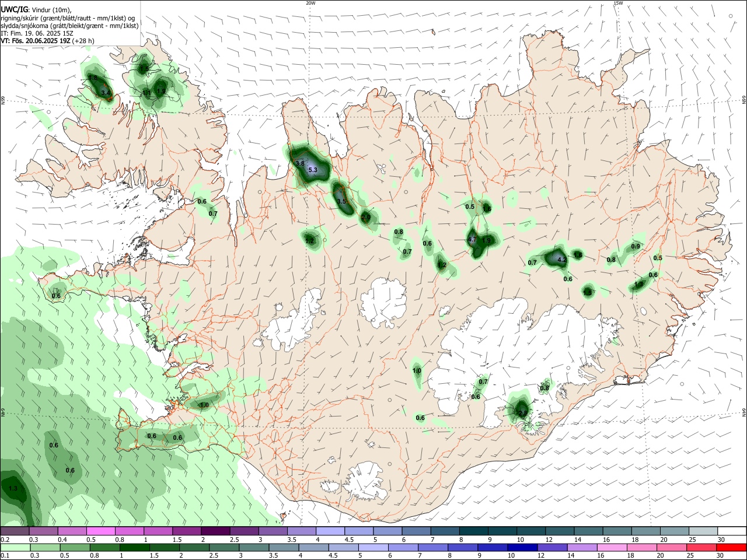Click the 4.2 precipitation value on the map
This screenshot has width=747, height=560.
coord(562,259)
